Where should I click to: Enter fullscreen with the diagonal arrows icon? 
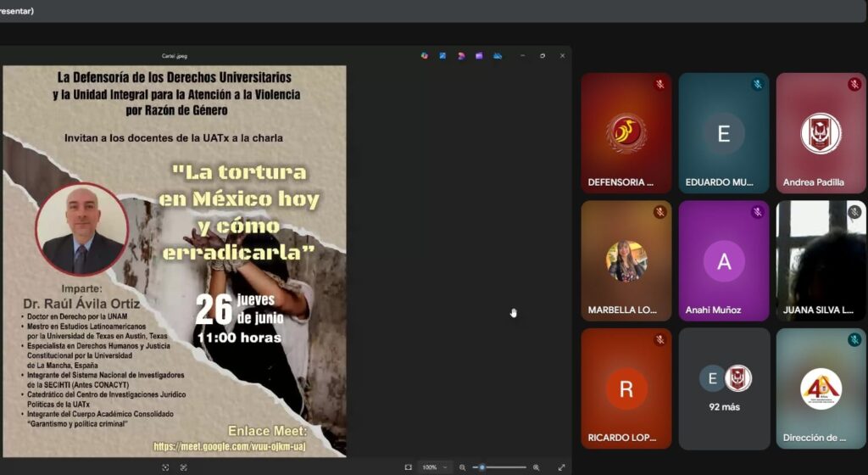pyautogui.click(x=561, y=467)
